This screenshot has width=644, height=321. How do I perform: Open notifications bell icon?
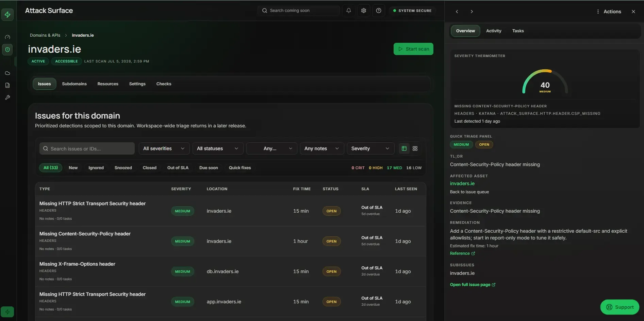point(349,11)
